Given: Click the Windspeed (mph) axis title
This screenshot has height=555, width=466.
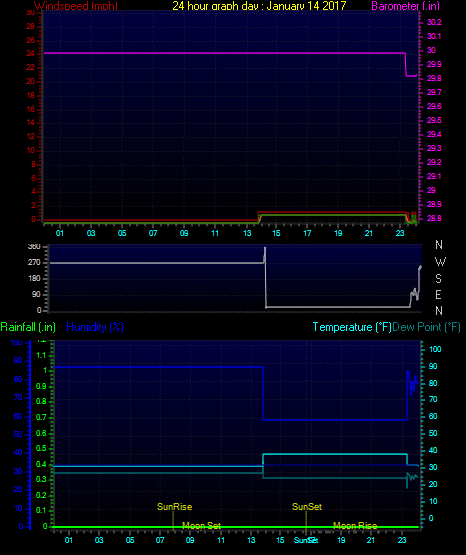Looking at the screenshot, I should (76, 6).
